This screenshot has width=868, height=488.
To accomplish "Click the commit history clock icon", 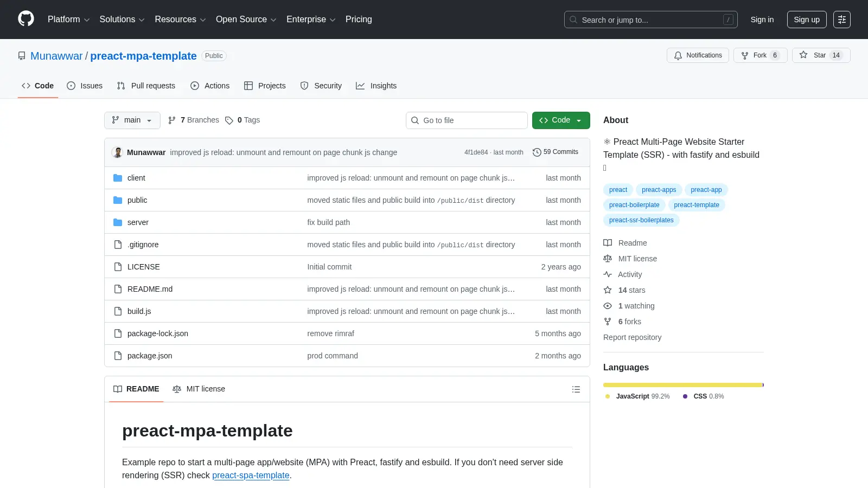I will (x=537, y=152).
